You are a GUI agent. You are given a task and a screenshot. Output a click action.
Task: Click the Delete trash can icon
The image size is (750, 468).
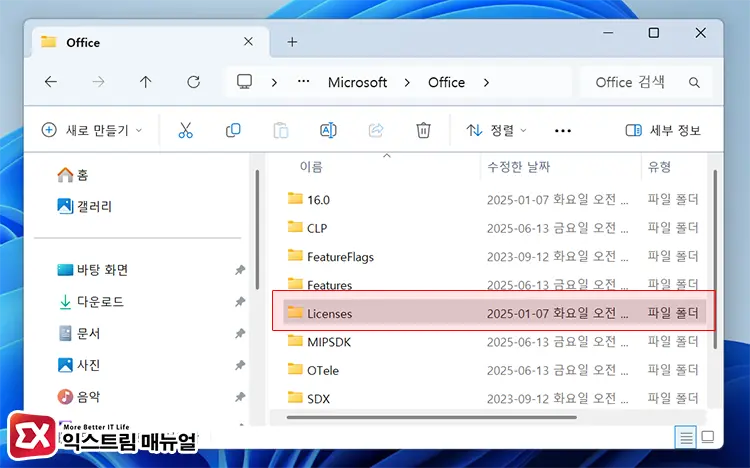[423, 130]
